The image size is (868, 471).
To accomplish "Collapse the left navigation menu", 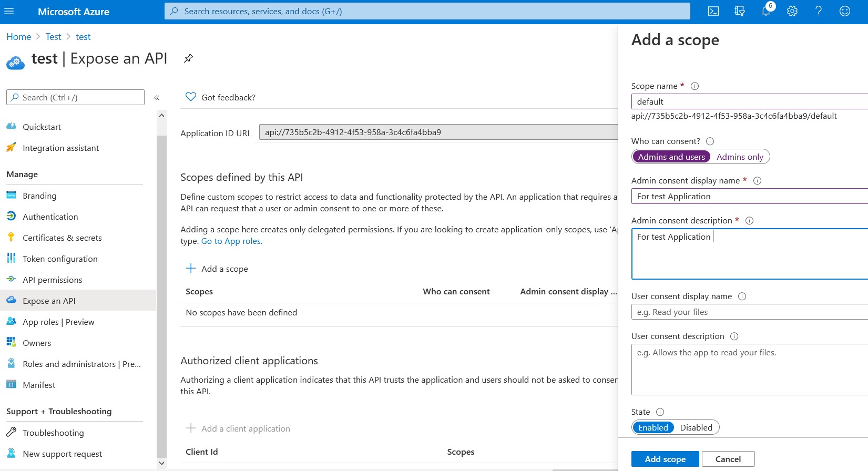I will coord(157,98).
